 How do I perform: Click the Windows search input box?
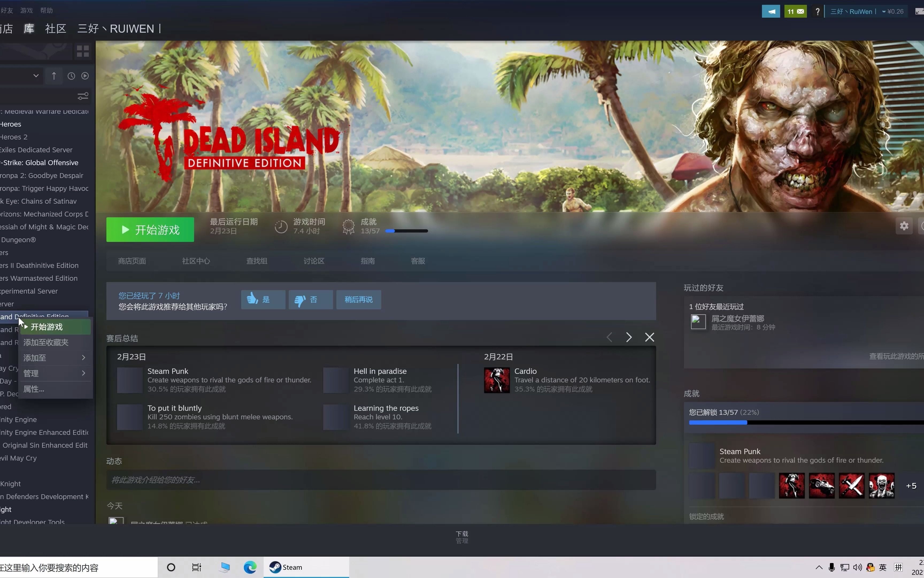[x=79, y=568]
